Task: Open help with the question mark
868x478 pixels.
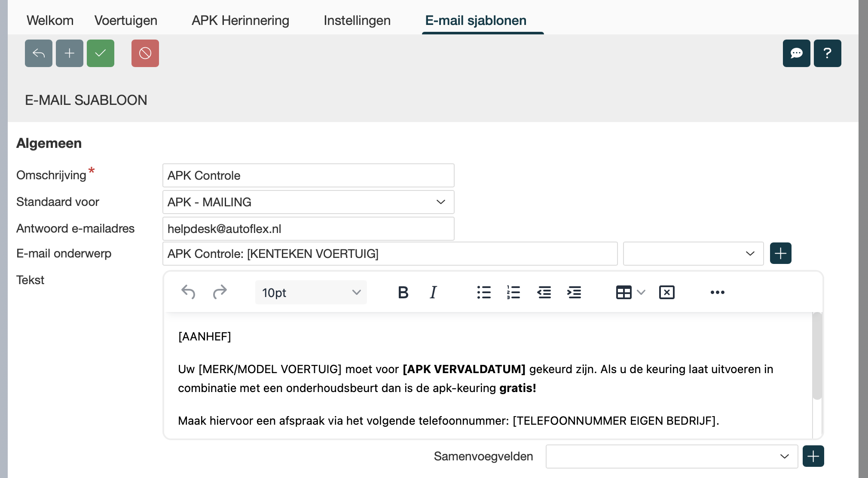Action: tap(827, 53)
